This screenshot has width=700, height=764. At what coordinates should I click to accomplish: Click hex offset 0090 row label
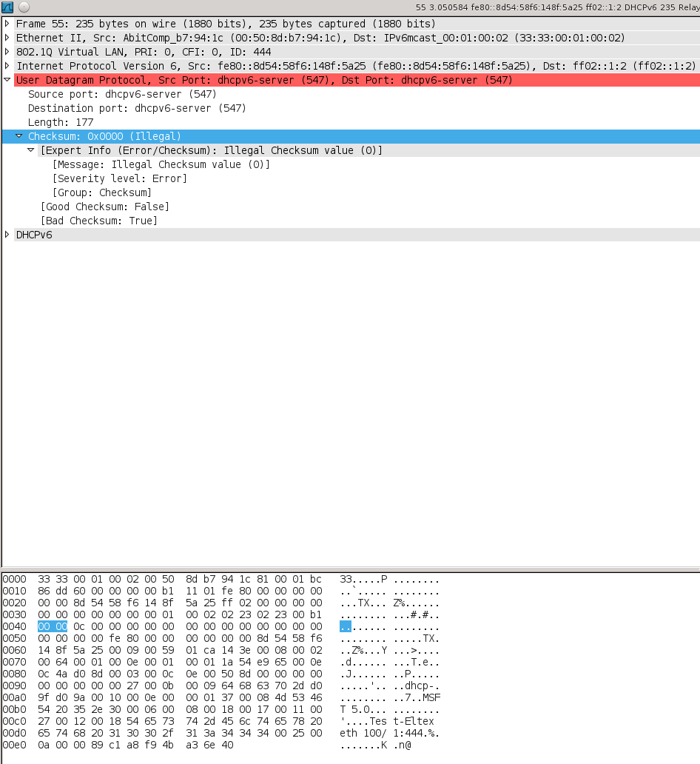coord(15,686)
